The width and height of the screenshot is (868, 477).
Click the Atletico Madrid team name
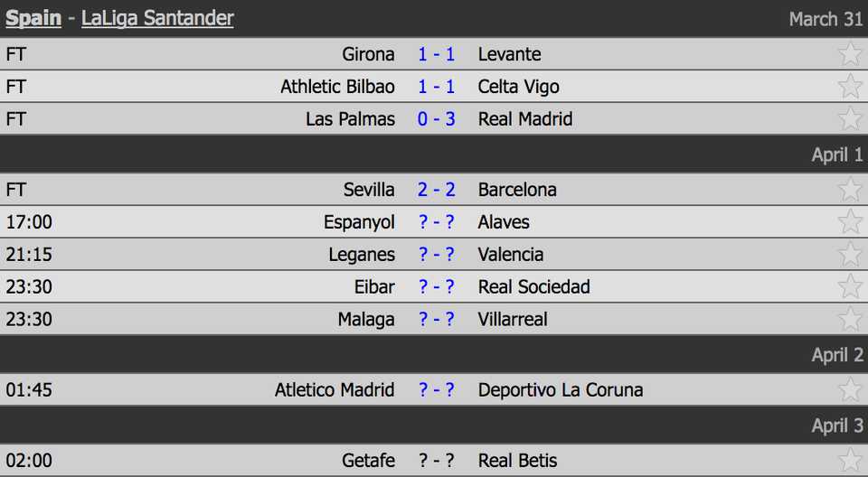tap(335, 390)
